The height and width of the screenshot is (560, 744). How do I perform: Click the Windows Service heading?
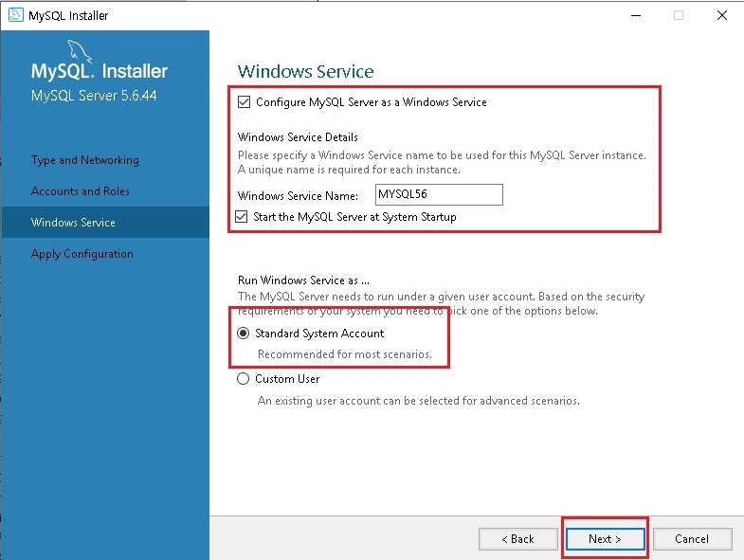pos(305,71)
